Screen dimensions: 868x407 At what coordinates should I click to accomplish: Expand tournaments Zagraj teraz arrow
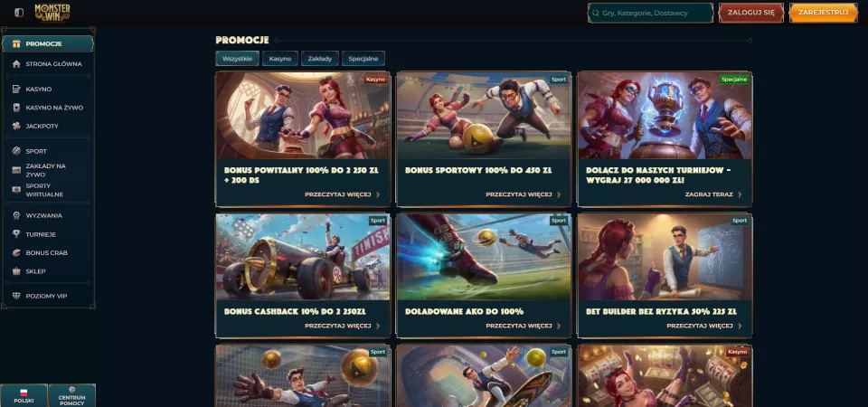click(x=741, y=195)
